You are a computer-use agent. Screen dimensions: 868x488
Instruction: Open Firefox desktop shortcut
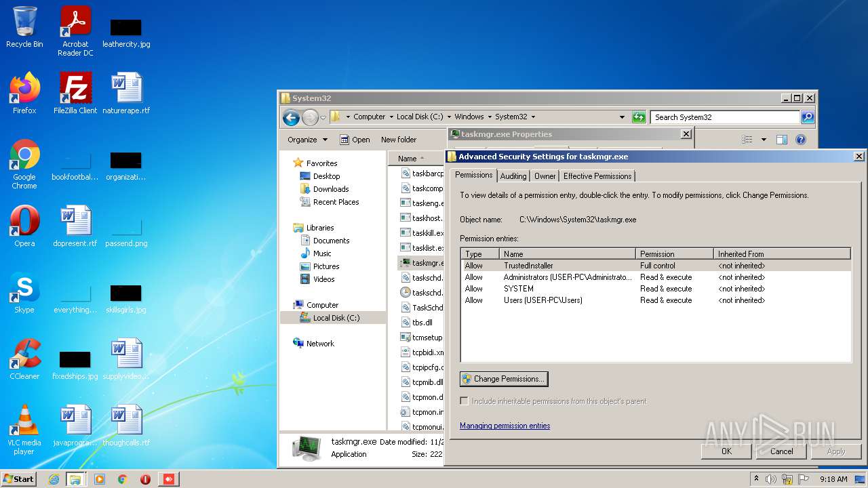[x=24, y=94]
